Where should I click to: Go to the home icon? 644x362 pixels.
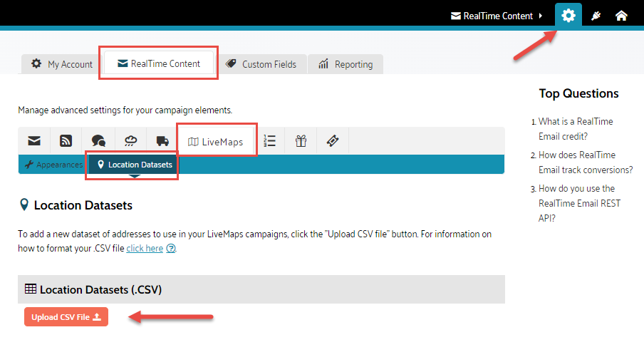tap(621, 16)
